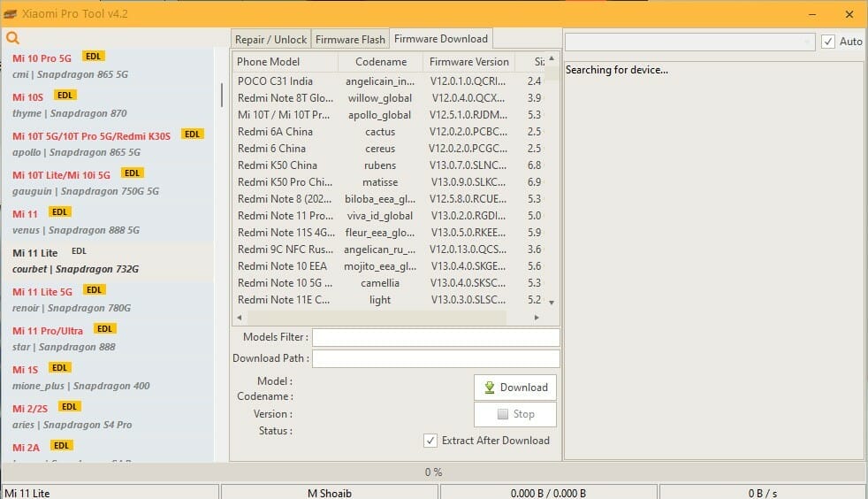Select Mi 11 Pro/Ultra star device
Viewport: 868px width, 499px height.
(108, 338)
